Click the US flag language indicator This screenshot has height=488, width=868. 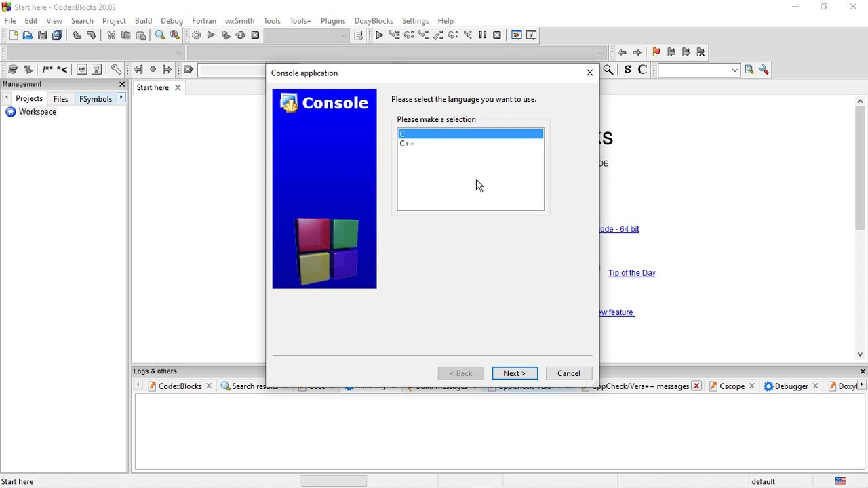pyautogui.click(x=841, y=481)
